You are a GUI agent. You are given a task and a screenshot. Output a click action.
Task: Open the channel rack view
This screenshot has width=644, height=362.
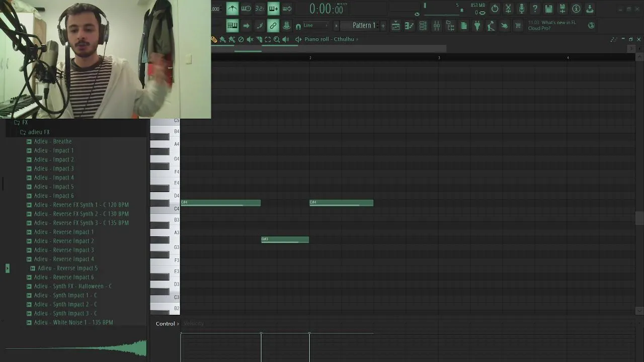pos(423,26)
